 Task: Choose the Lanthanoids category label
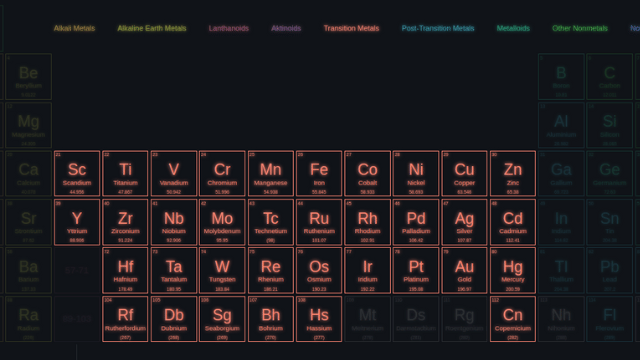tap(229, 28)
